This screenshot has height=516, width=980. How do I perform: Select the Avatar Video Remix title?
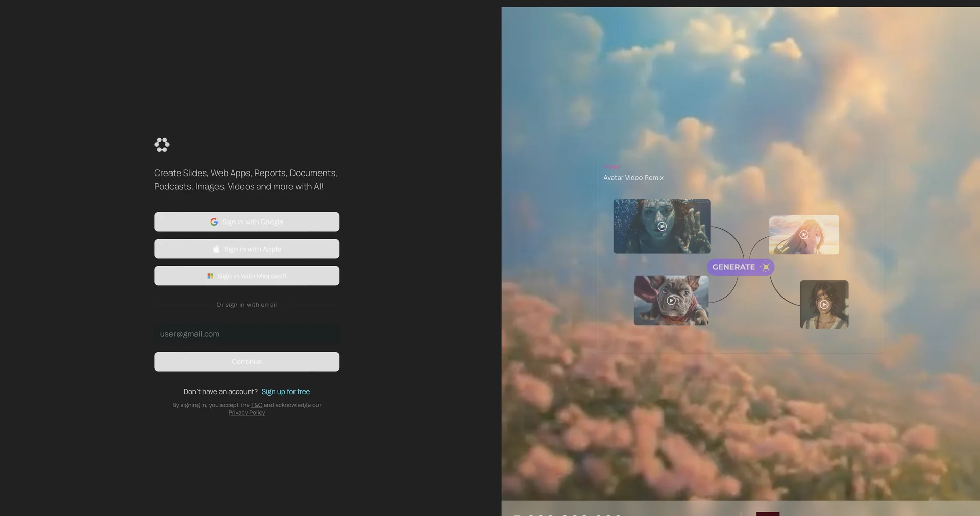633,178
